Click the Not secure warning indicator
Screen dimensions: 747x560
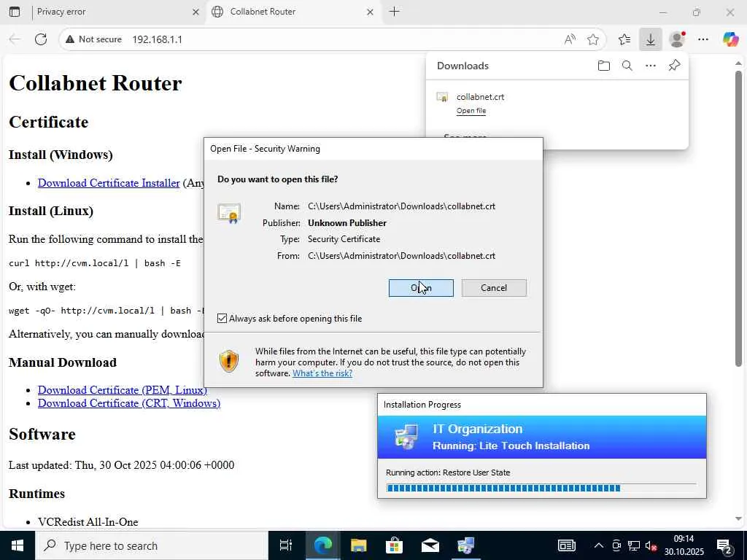tap(93, 39)
